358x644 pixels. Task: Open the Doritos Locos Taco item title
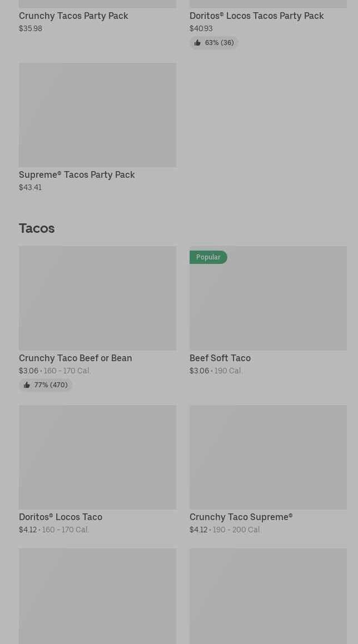pyautogui.click(x=61, y=517)
